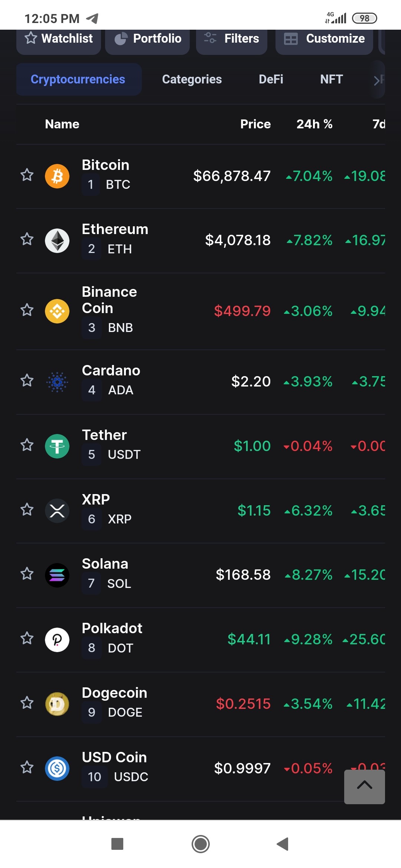This screenshot has height=868, width=401.
Task: Open the Customize columns panel
Action: pyautogui.click(x=324, y=39)
